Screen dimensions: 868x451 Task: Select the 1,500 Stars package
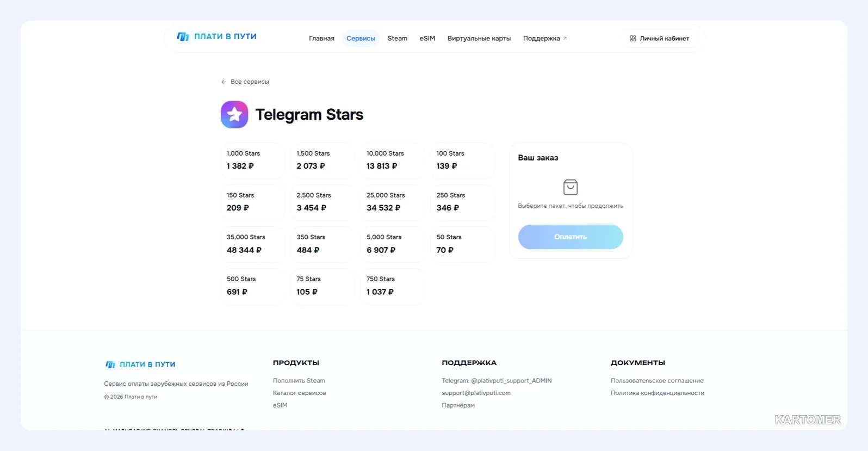(x=322, y=160)
